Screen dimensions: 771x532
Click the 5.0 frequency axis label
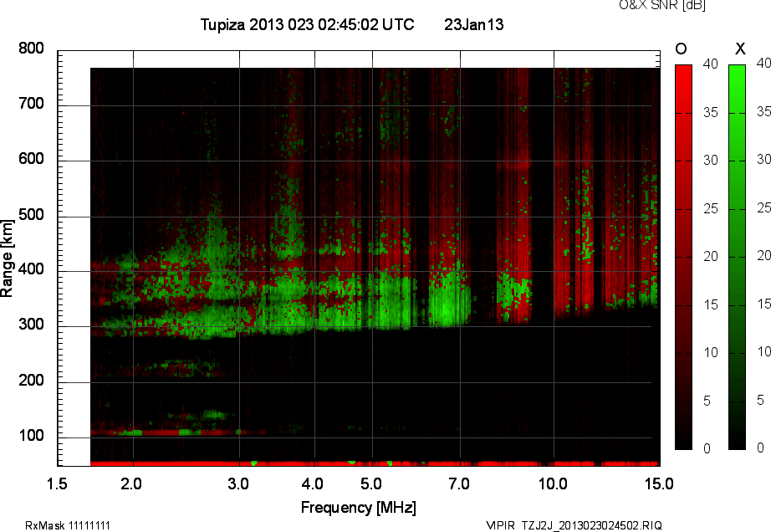pyautogui.click(x=370, y=483)
